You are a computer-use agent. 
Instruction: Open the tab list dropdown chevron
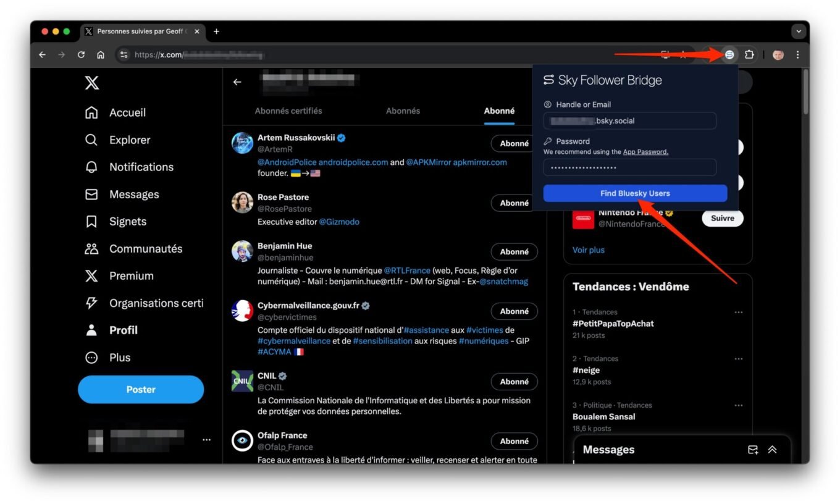point(799,31)
